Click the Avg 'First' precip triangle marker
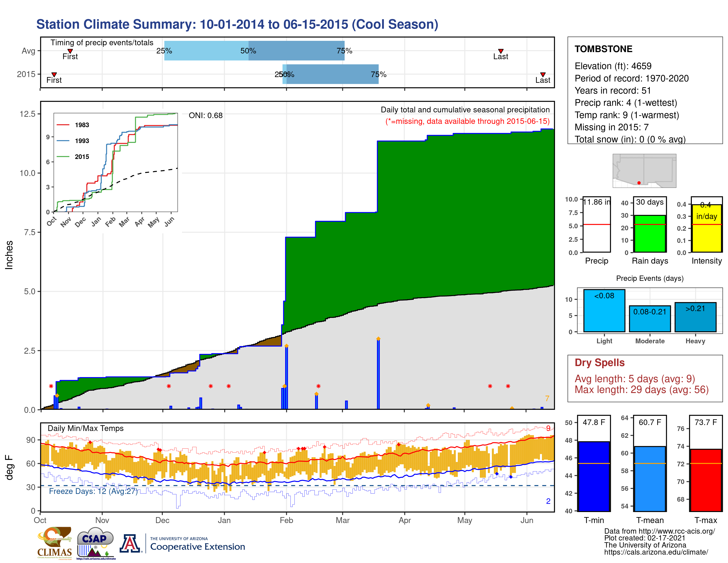Viewport: 728px width, 563px height. [70, 51]
